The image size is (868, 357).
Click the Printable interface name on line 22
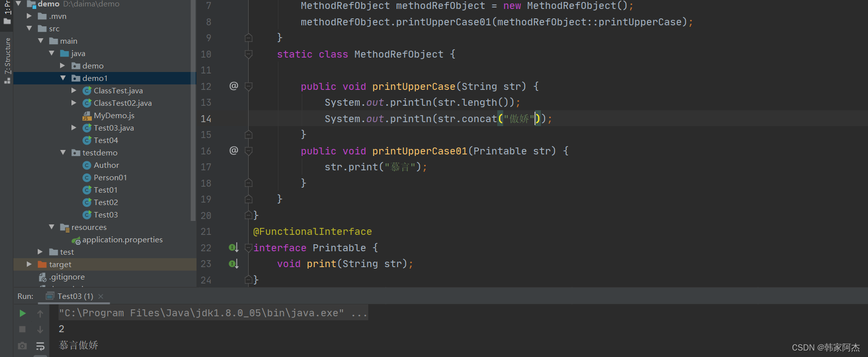coord(339,248)
